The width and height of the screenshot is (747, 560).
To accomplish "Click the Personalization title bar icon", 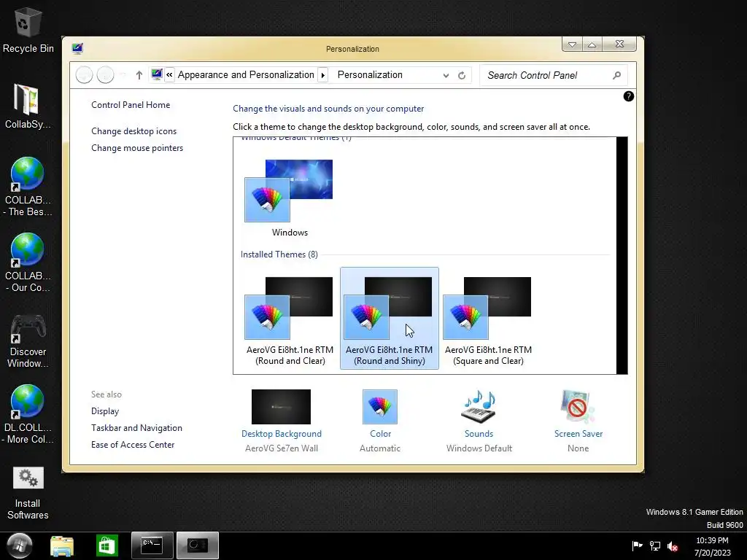I will pyautogui.click(x=77, y=49).
